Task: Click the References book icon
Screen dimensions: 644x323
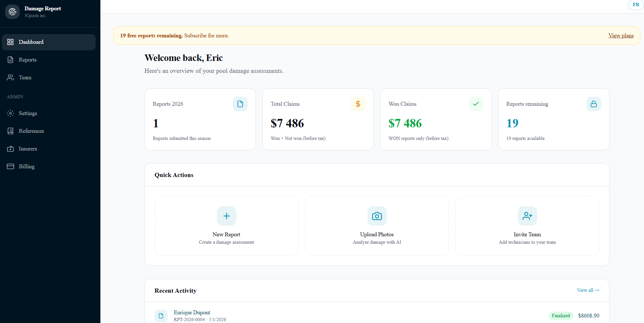Action: coord(10,131)
